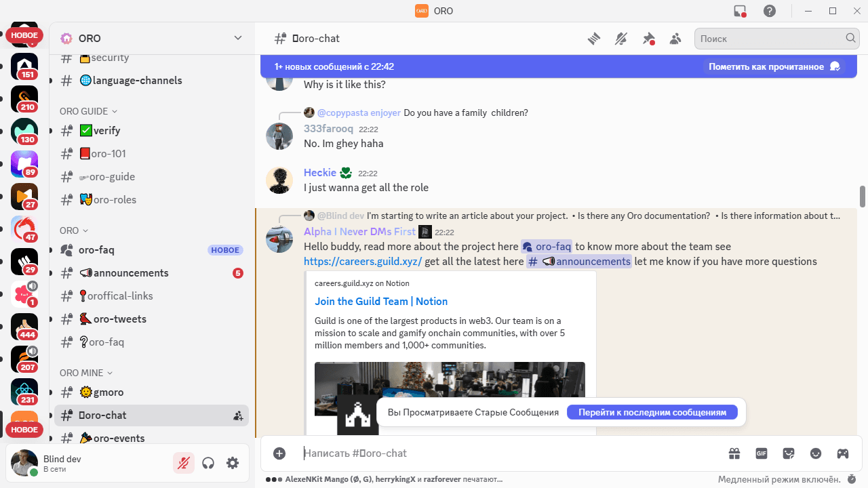
Task: Click Перейти к последним сообщениям button
Action: click(x=652, y=412)
